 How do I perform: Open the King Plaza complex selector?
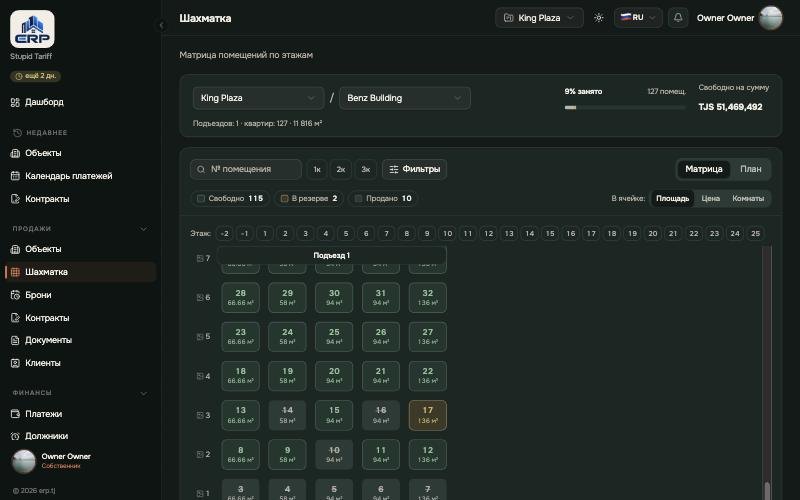(x=258, y=98)
